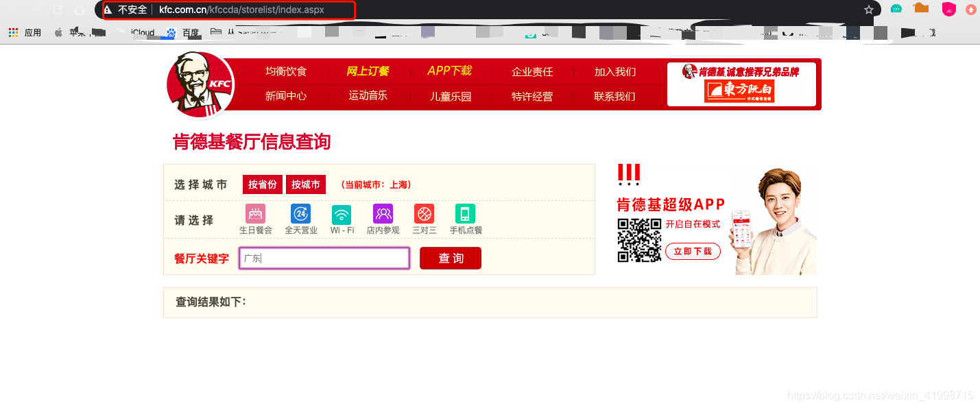Viewport: 980px width, 408px height.
Task: Click the teal extension icon in toolbar
Action: tap(896, 9)
